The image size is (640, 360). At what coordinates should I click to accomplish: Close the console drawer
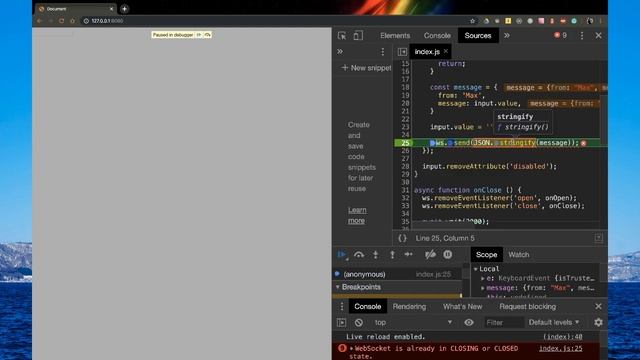tap(598, 306)
